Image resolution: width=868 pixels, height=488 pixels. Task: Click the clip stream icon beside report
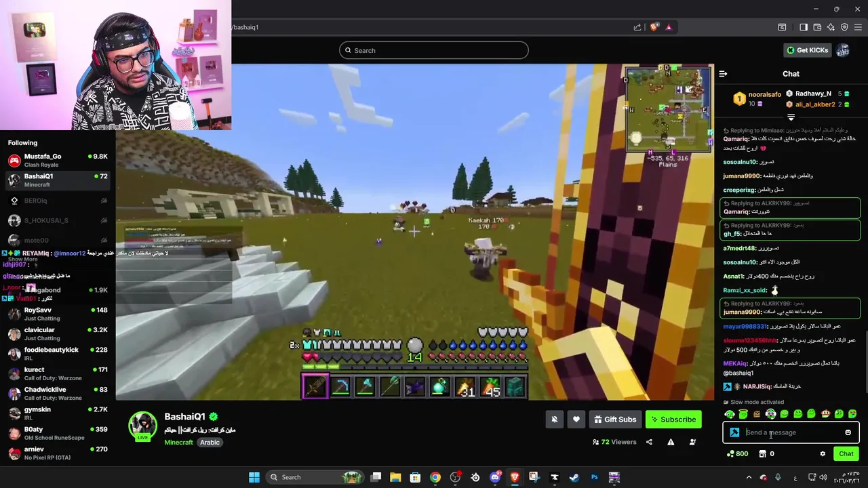[x=692, y=442]
